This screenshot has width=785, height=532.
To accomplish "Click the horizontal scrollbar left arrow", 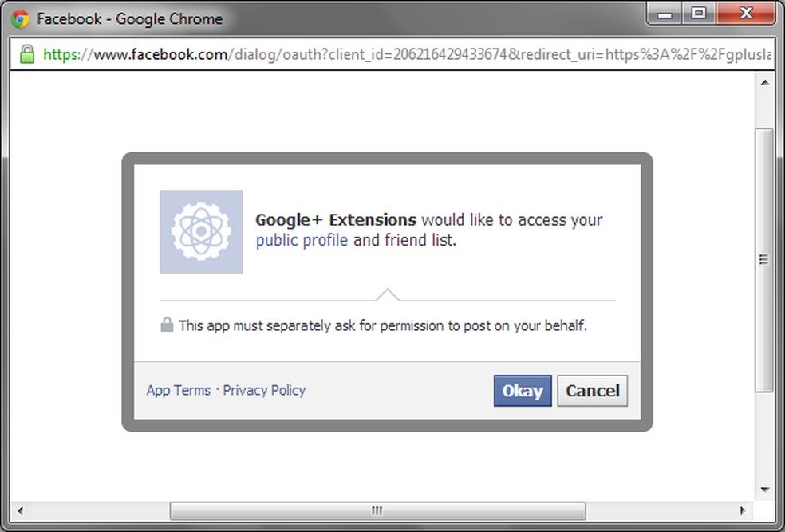I will (20, 510).
